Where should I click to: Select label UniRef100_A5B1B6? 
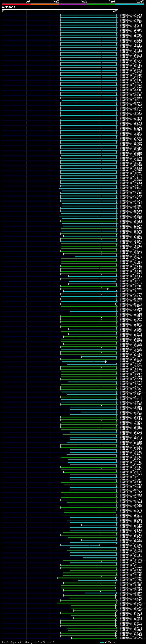point(131,98)
